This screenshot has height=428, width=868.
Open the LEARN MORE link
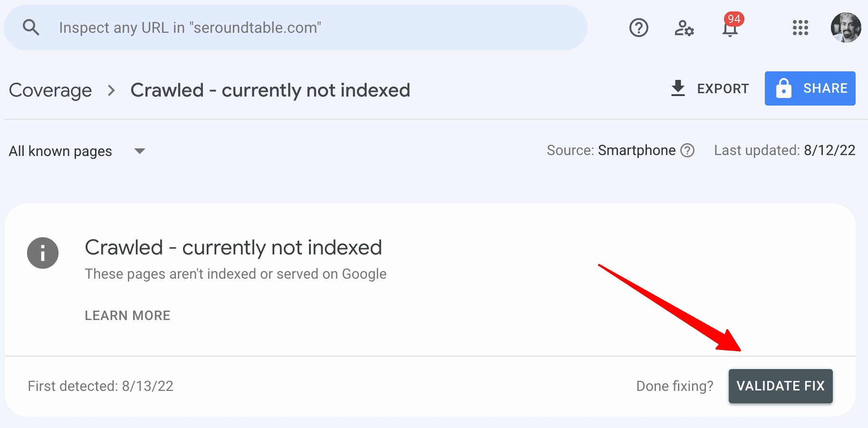click(127, 315)
